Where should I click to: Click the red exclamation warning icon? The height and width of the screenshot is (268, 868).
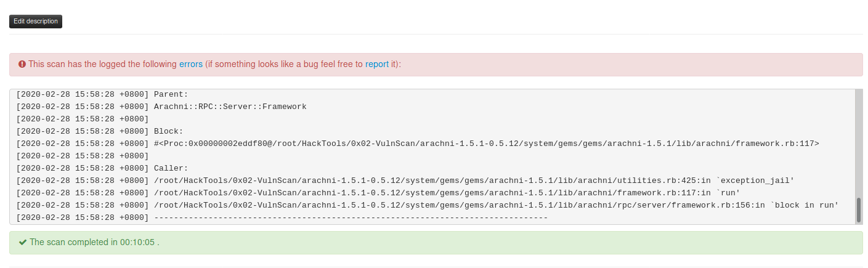tap(22, 64)
